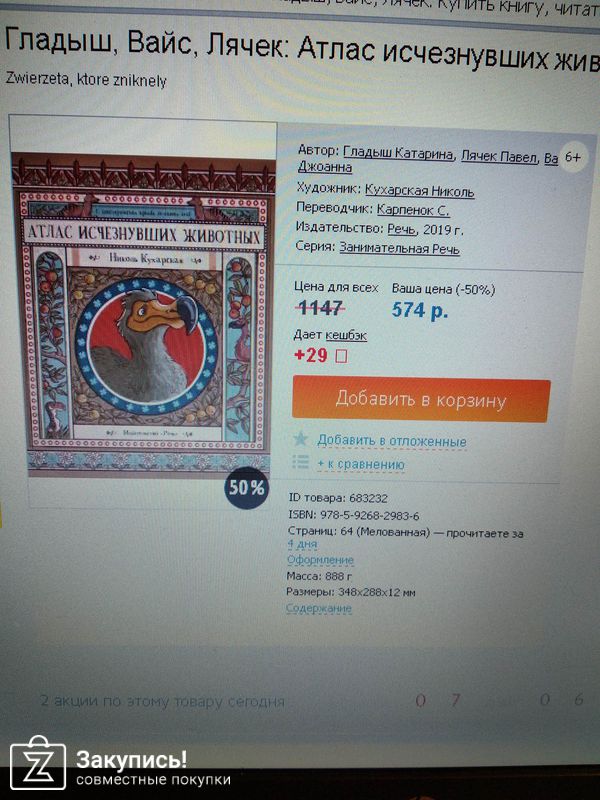Open translator link Карпенок С.
Screen dimensions: 600x800
pyautogui.click(x=413, y=210)
